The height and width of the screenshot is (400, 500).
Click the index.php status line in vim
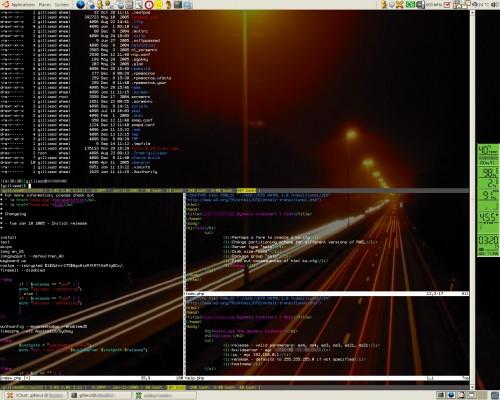coord(92,378)
